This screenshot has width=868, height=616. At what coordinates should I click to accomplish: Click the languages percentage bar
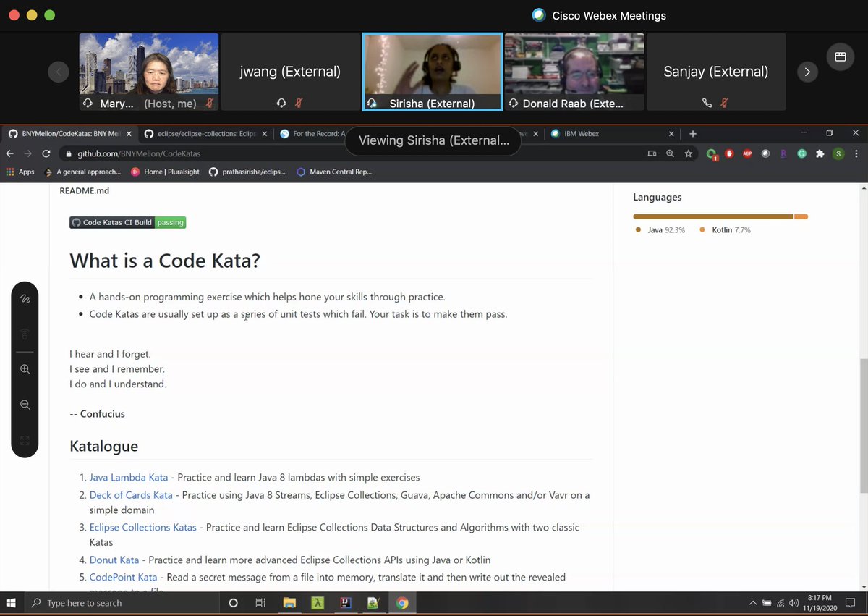(x=720, y=216)
